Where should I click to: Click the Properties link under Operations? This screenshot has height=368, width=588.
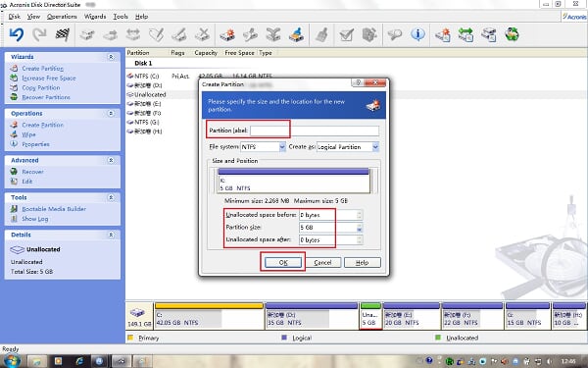35,144
